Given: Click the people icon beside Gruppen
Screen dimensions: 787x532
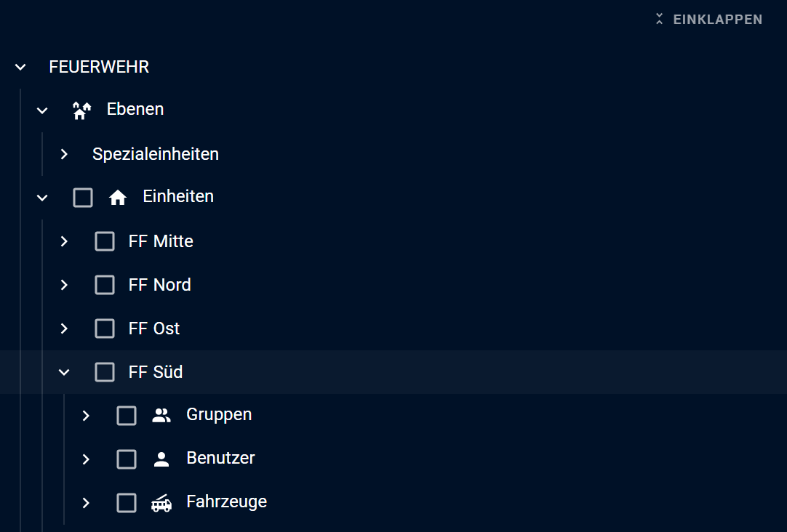Looking at the screenshot, I should (x=161, y=415).
